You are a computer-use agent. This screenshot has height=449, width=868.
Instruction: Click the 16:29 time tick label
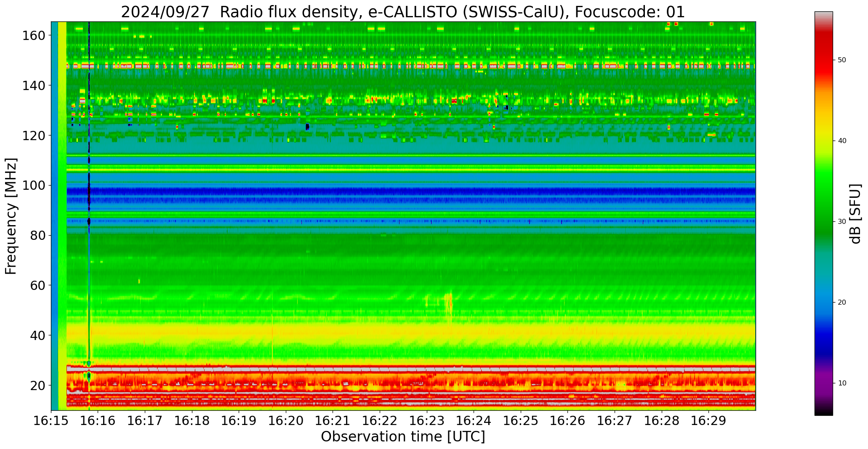708,420
